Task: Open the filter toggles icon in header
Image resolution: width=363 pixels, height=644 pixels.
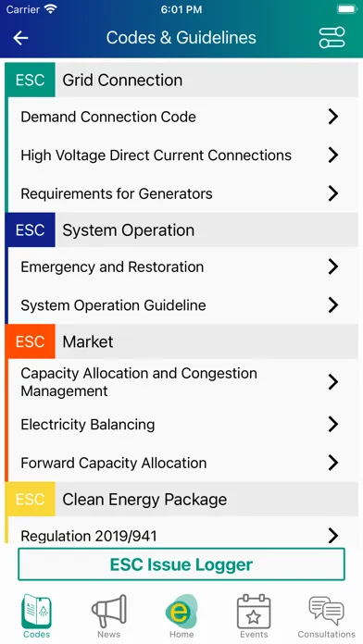Action: 332,38
